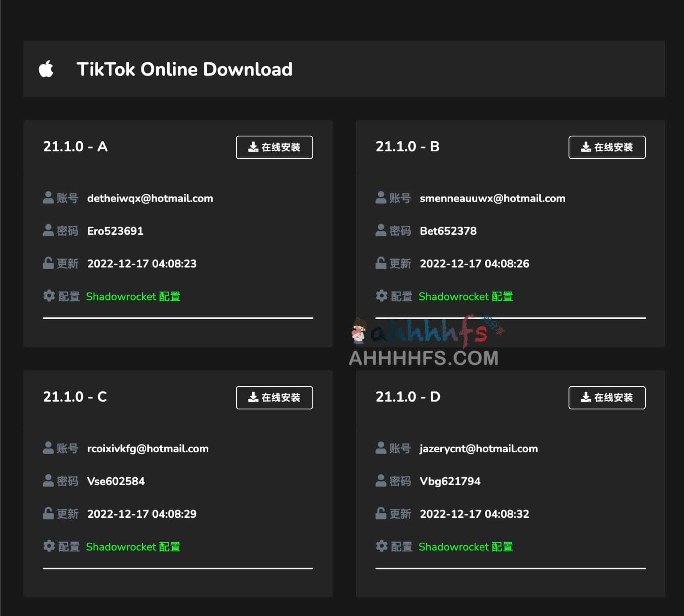The image size is (684, 616).
Task: Select account text smenneauuwx@hotmail.com
Action: 493,198
